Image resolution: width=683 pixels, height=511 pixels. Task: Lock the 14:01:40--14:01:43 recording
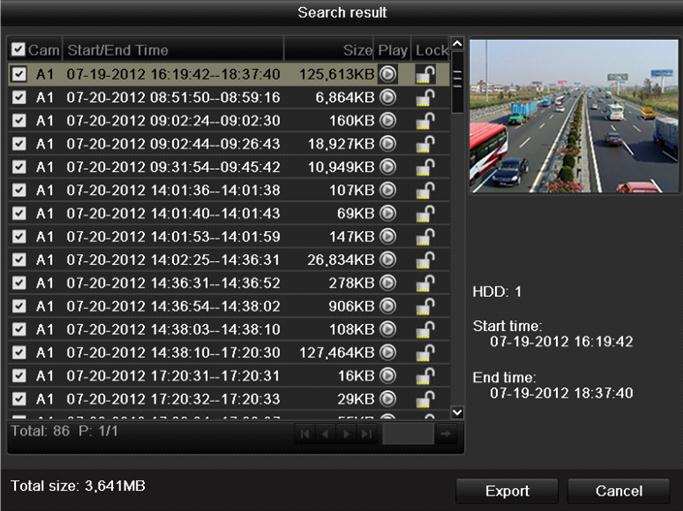click(426, 213)
